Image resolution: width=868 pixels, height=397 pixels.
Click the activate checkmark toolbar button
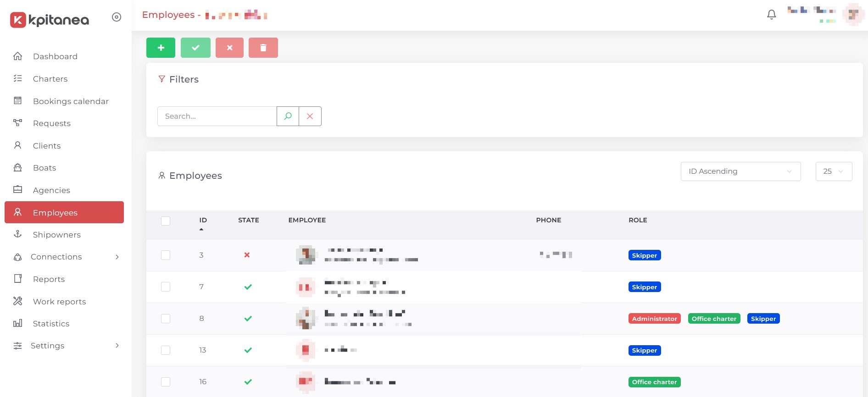coord(195,48)
